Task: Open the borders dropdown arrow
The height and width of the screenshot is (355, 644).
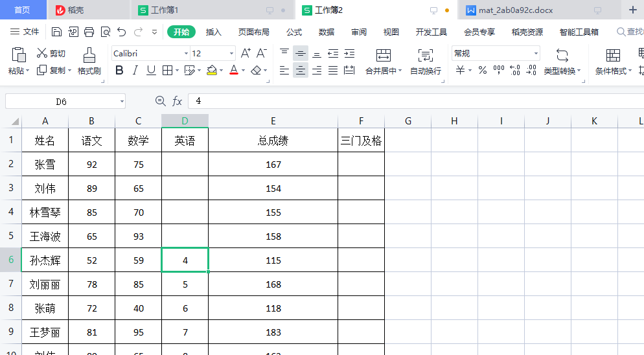Action: coord(177,70)
